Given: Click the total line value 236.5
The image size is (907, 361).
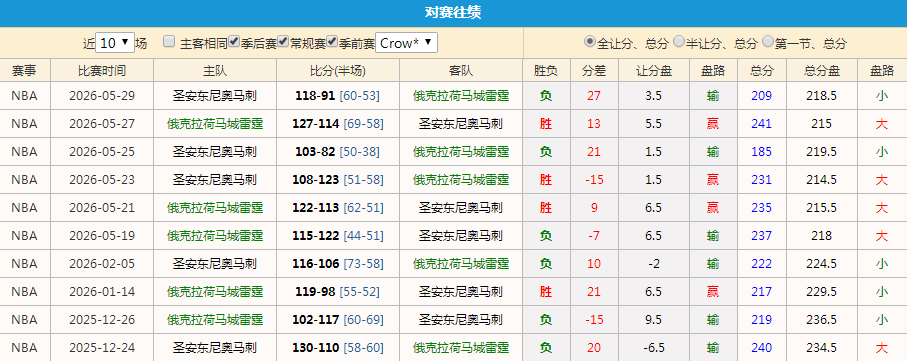Looking at the screenshot, I should coord(822,320).
